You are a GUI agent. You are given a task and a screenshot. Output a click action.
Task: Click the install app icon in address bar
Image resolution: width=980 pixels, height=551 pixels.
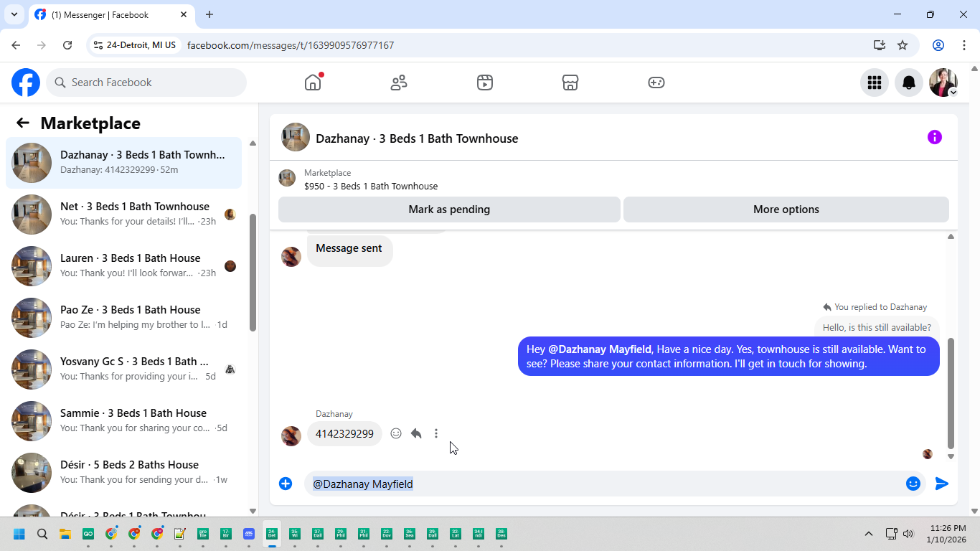coord(880,45)
